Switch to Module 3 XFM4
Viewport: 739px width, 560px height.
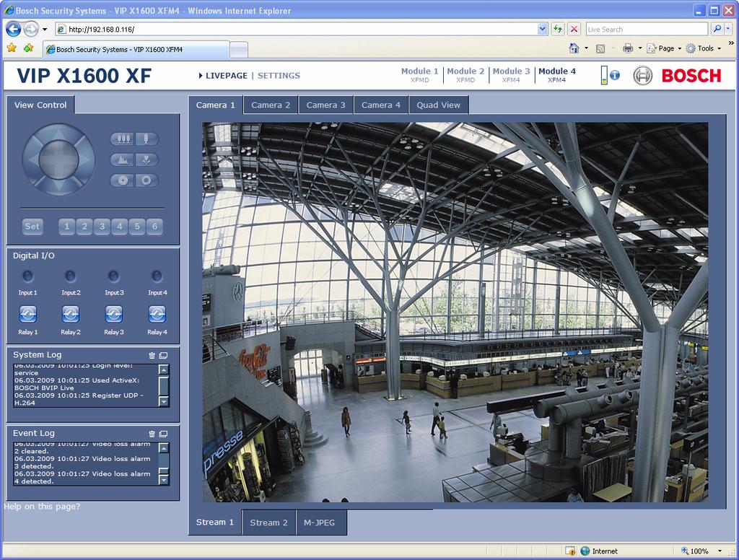pyautogui.click(x=512, y=75)
